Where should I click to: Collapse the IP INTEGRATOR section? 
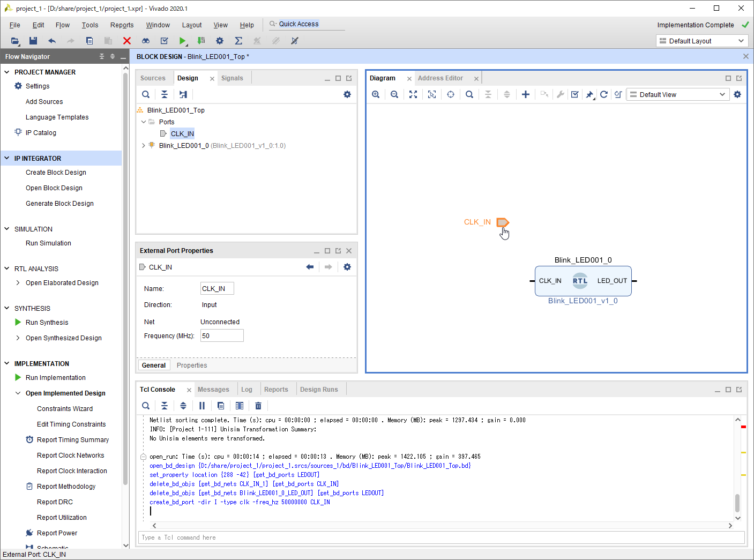(7, 158)
